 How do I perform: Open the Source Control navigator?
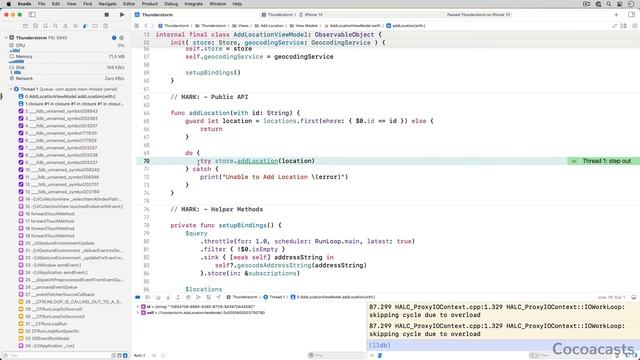[36, 26]
